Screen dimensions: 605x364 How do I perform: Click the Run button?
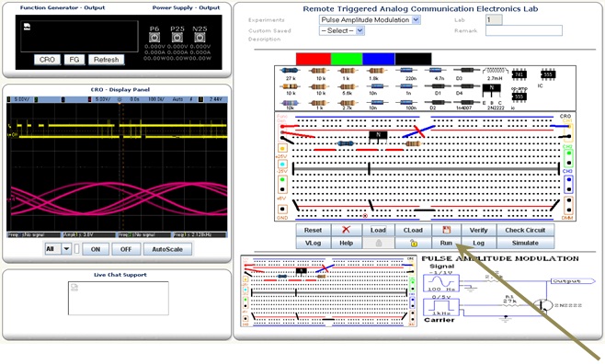447,243
